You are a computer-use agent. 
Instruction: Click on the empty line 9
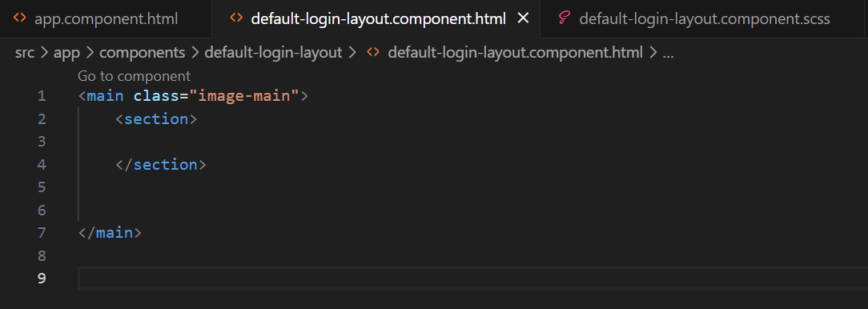(x=472, y=278)
